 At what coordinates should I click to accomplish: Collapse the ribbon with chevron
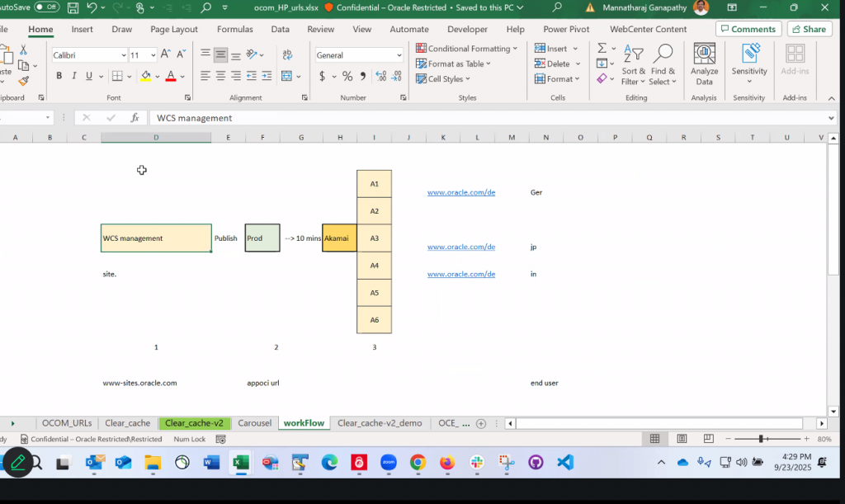click(831, 98)
